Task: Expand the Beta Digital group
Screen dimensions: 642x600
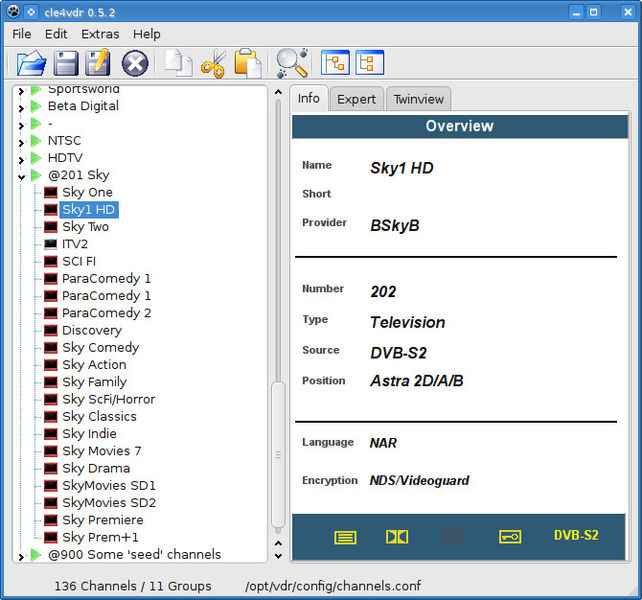Action: pos(21,106)
